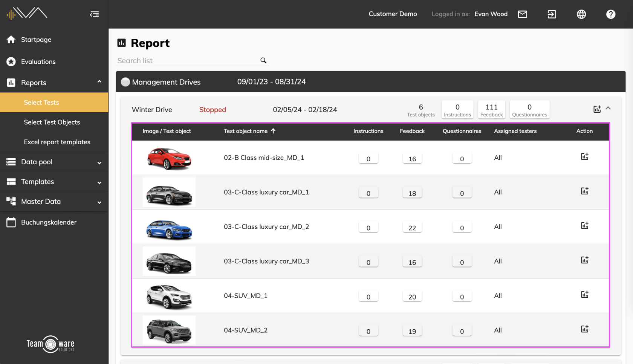Open Select Tests menu item
This screenshot has height=364, width=633.
[54, 102]
